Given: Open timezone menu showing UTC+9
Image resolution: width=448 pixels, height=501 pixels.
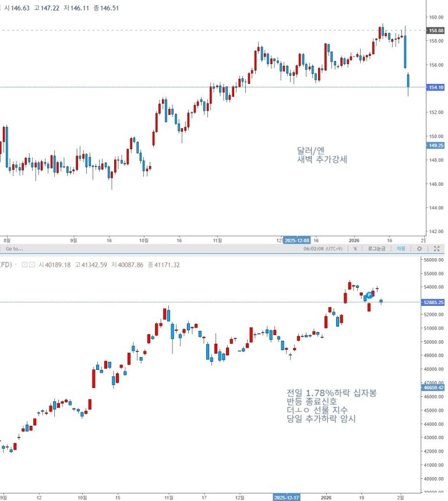Looking at the screenshot, I should pos(323,249).
